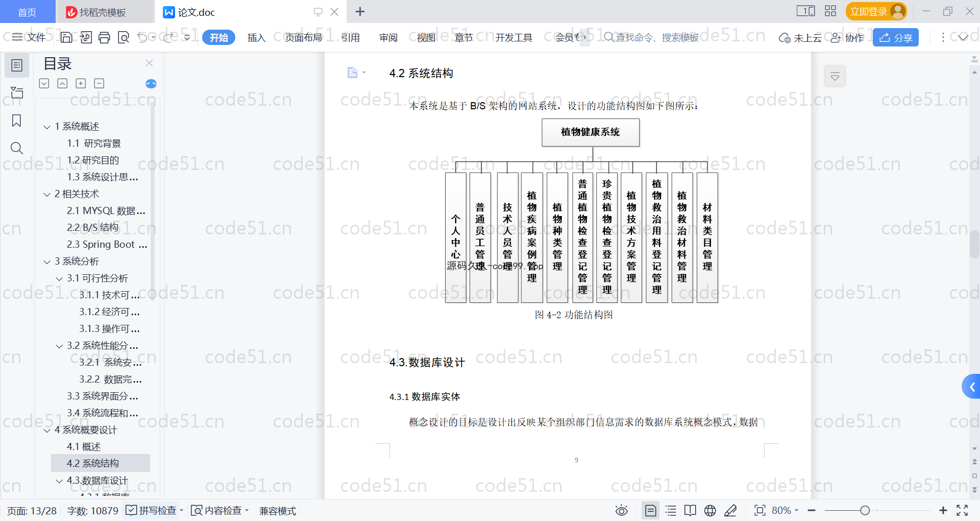This screenshot has width=980, height=521.
Task: Open Print Preview icon
Action: click(123, 37)
